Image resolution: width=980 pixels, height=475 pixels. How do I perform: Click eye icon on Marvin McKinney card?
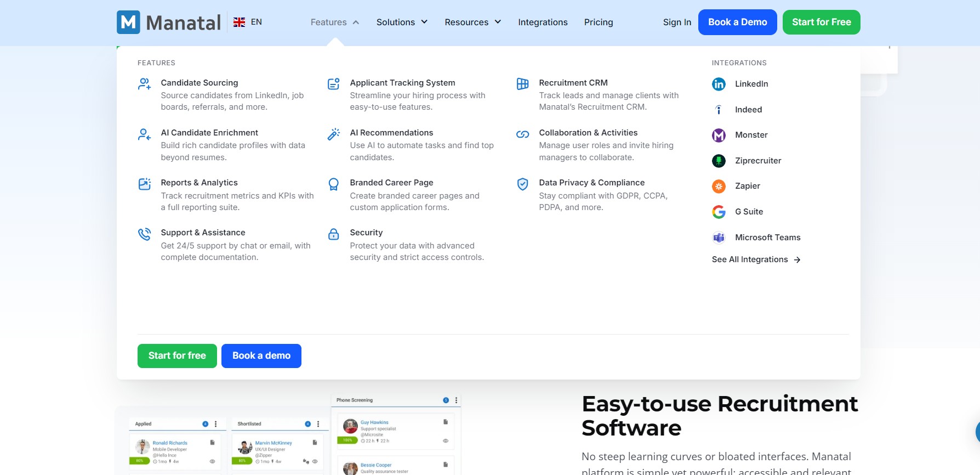315,461
